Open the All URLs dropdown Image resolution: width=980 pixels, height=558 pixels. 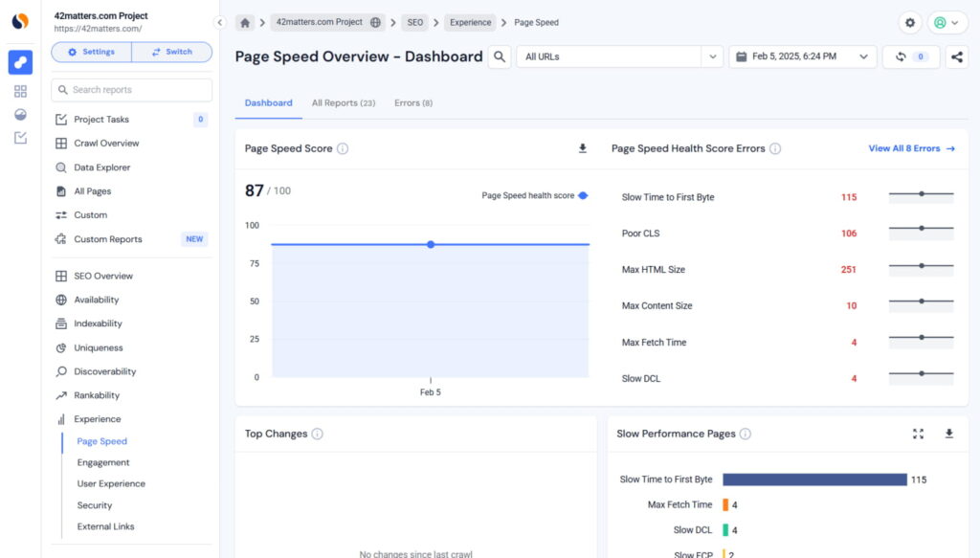click(619, 56)
